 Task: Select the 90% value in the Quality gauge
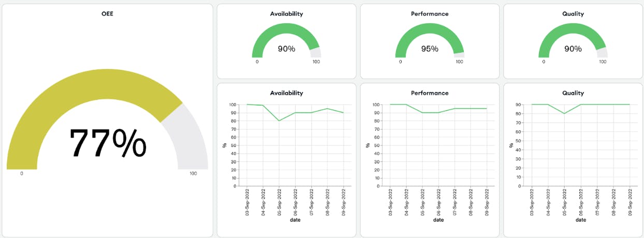pyautogui.click(x=573, y=49)
